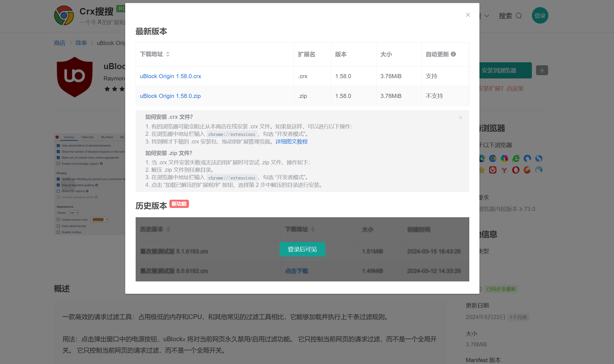
Task: Click the green 360 browser icon
Action: pyautogui.click(x=516, y=158)
